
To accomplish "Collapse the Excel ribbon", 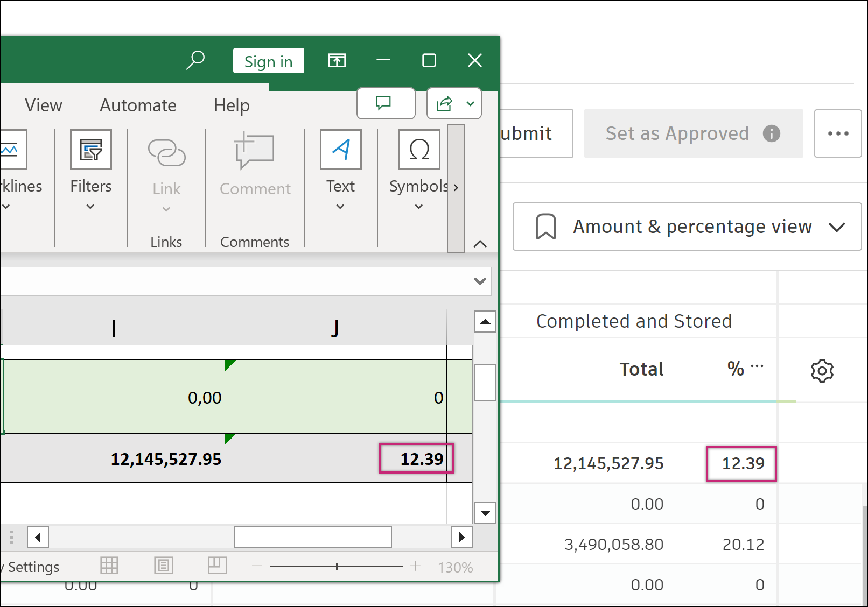I will click(x=480, y=244).
